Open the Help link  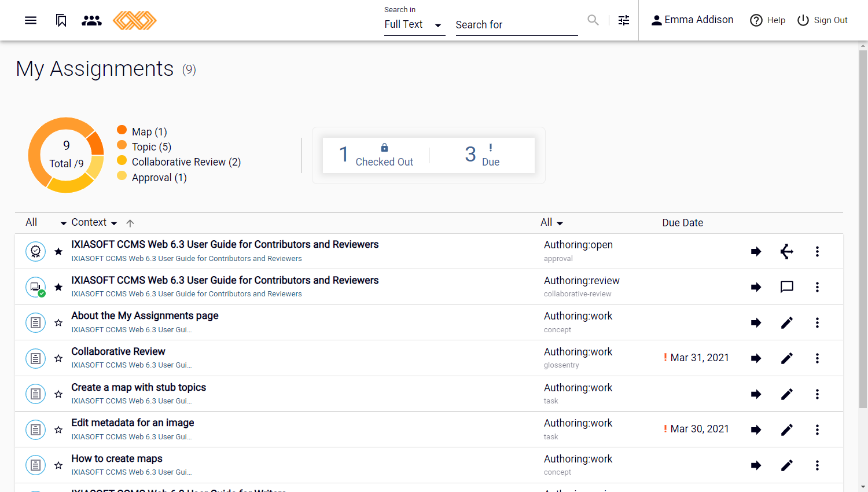point(768,20)
